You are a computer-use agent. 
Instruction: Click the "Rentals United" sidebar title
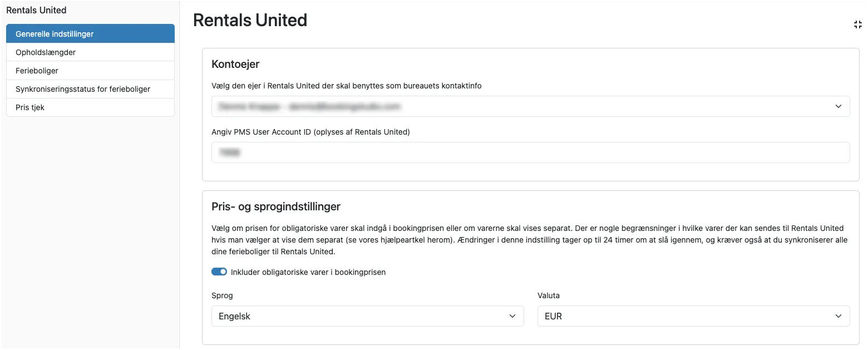(x=36, y=10)
